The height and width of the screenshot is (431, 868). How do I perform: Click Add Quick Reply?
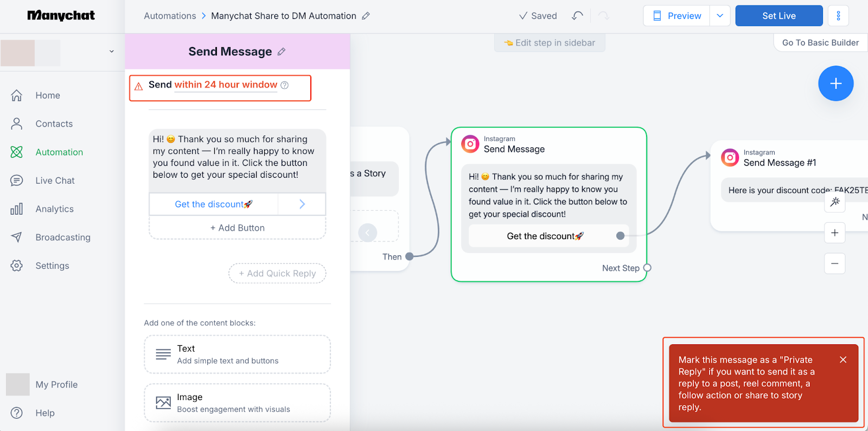coord(277,273)
